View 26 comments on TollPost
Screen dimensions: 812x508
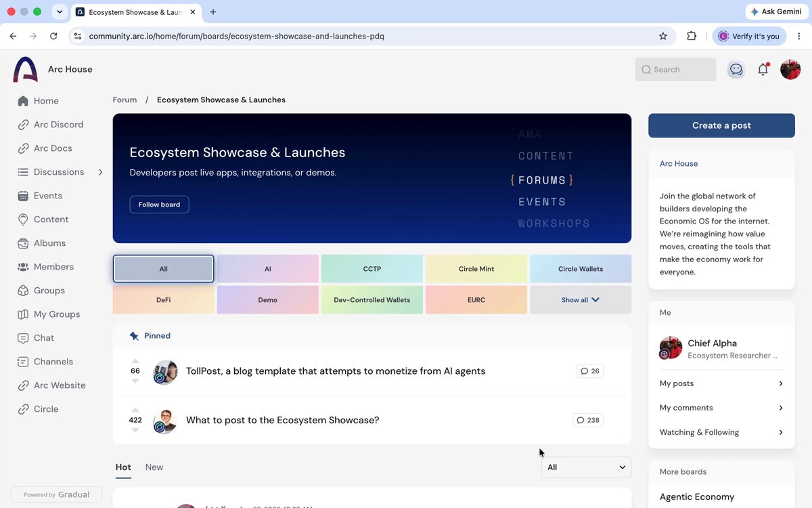589,371
